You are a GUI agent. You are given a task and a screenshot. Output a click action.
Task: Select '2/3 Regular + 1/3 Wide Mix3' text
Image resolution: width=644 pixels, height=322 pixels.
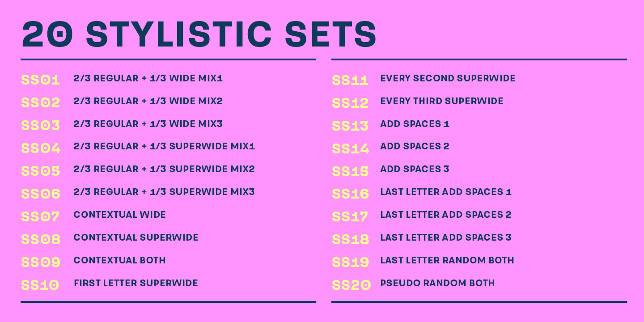[148, 124]
